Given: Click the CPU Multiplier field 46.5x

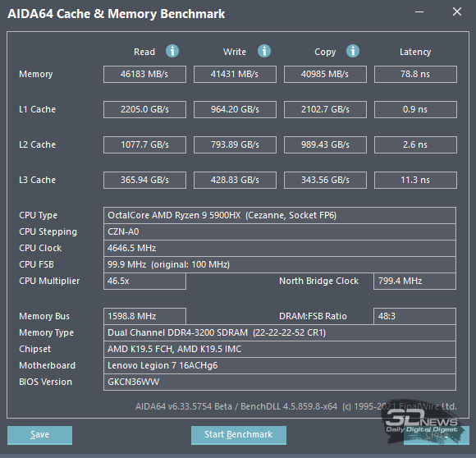Looking at the screenshot, I should coord(144,281).
